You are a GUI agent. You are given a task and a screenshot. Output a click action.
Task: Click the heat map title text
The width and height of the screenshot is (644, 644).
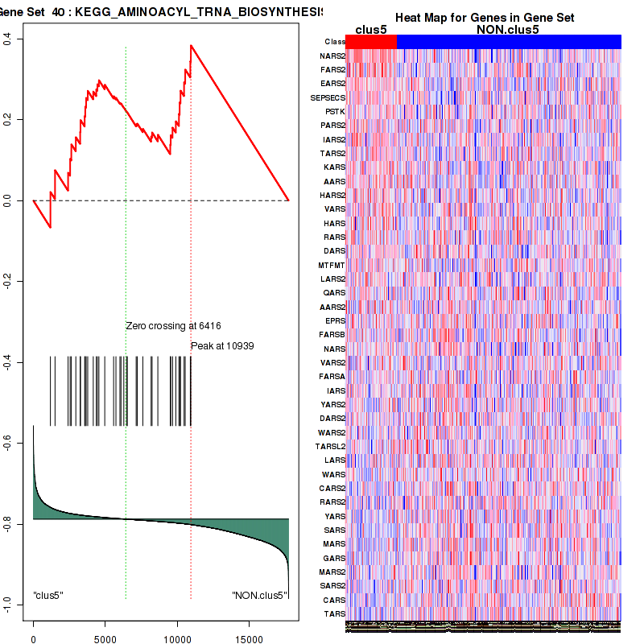[x=484, y=18]
